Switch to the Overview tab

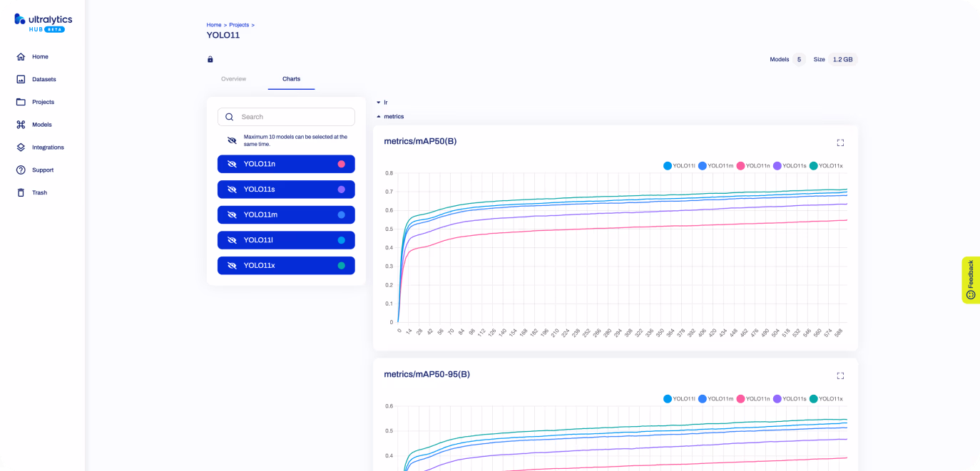click(x=233, y=78)
